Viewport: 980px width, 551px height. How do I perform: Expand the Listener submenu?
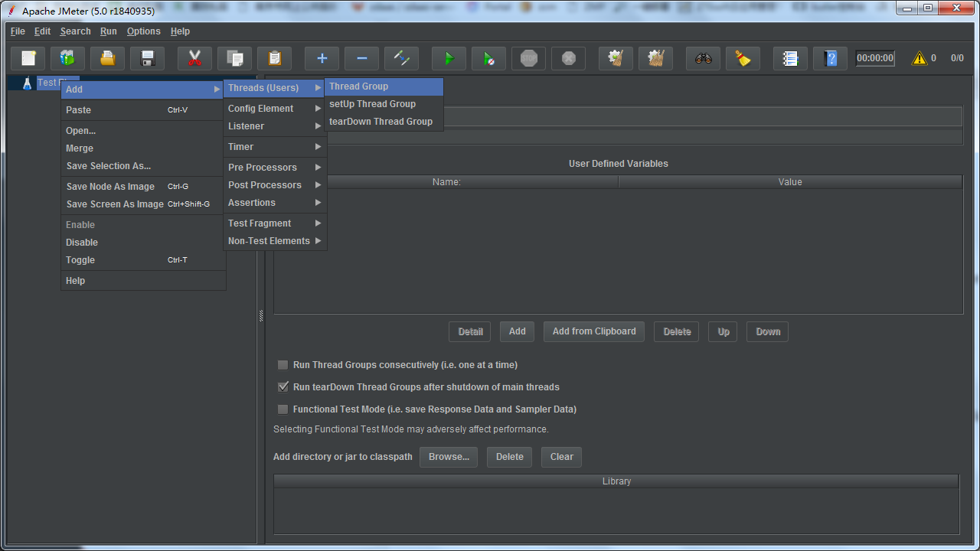[x=275, y=126]
